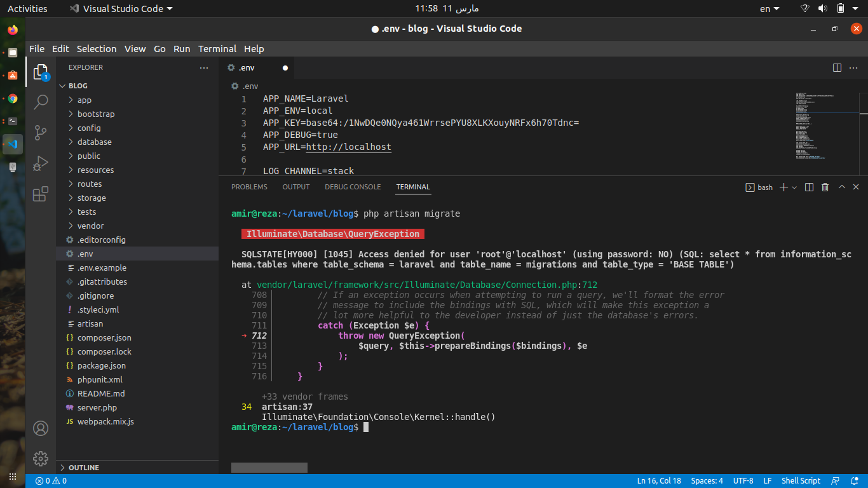The width and height of the screenshot is (868, 488).
Task: Switch to the Problems tab
Action: pyautogui.click(x=249, y=187)
